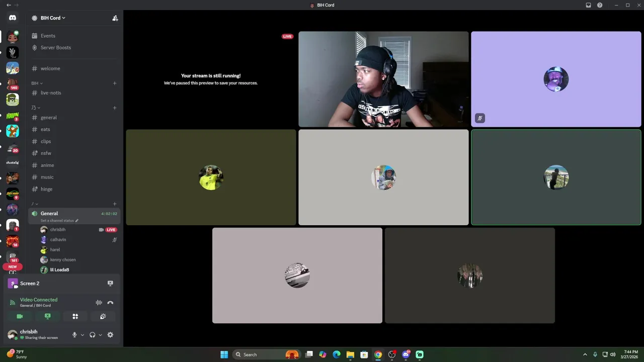
Task: Go back with the title bar arrow
Action: [x=8, y=5]
